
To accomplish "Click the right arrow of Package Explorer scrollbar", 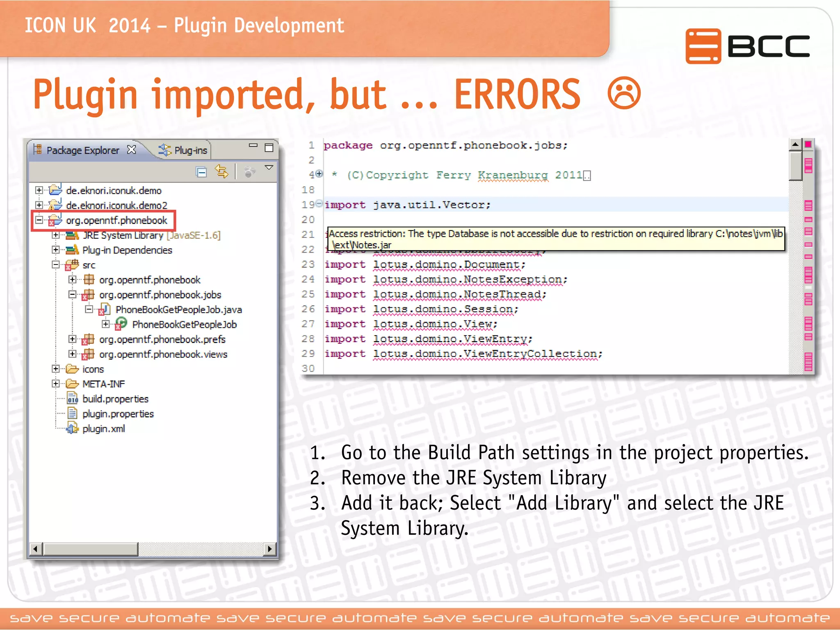I will pos(269,549).
